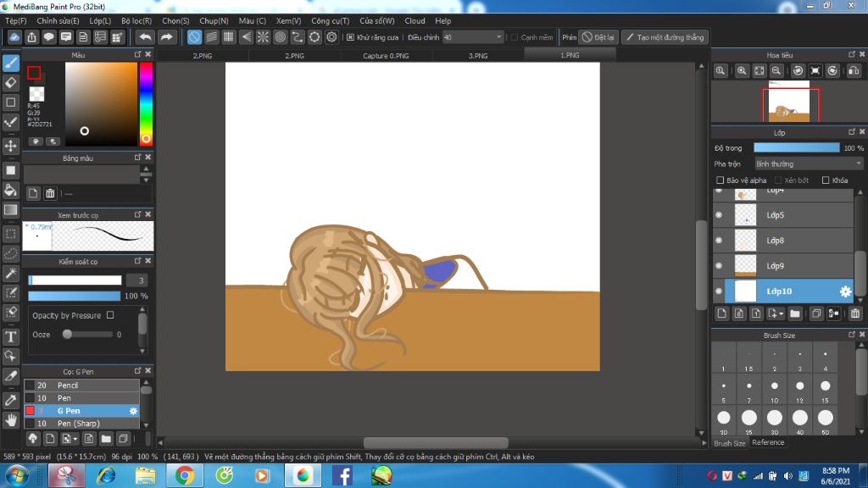Open G Pen brush settings gear

coord(133,411)
